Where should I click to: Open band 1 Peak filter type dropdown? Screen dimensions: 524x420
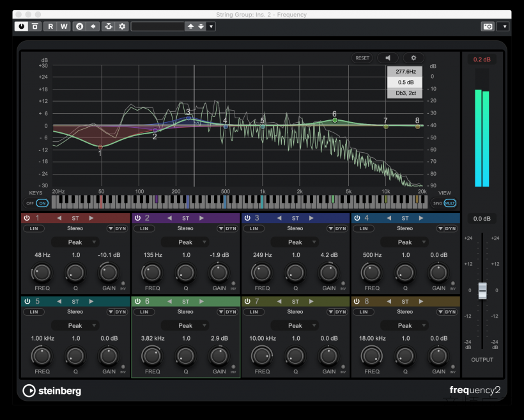[x=75, y=242]
